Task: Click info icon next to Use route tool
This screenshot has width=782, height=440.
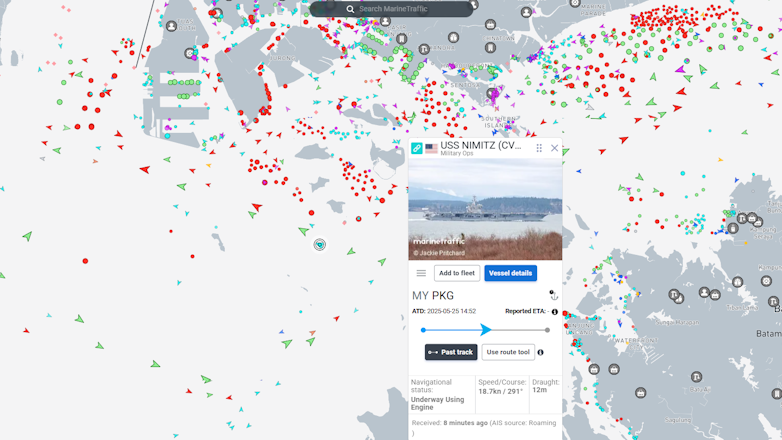Action: coord(541,352)
